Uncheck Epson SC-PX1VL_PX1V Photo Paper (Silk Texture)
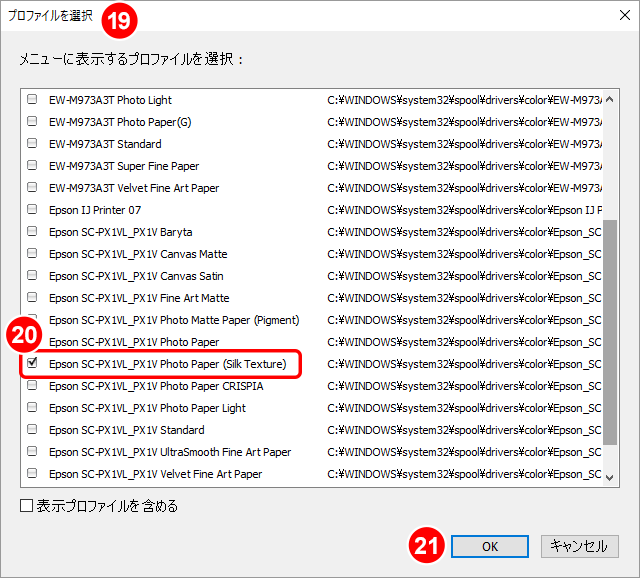This screenshot has height=578, width=640. (32, 364)
